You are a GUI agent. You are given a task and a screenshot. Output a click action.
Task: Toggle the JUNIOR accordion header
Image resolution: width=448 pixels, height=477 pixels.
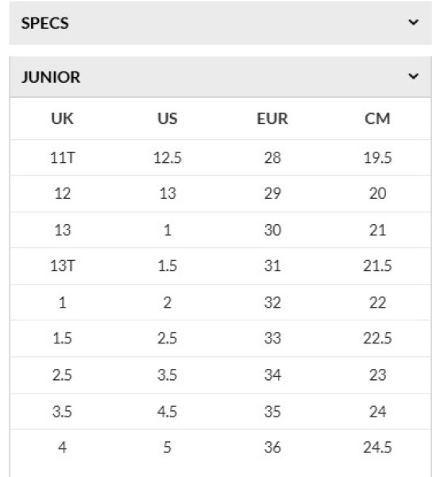pos(220,77)
